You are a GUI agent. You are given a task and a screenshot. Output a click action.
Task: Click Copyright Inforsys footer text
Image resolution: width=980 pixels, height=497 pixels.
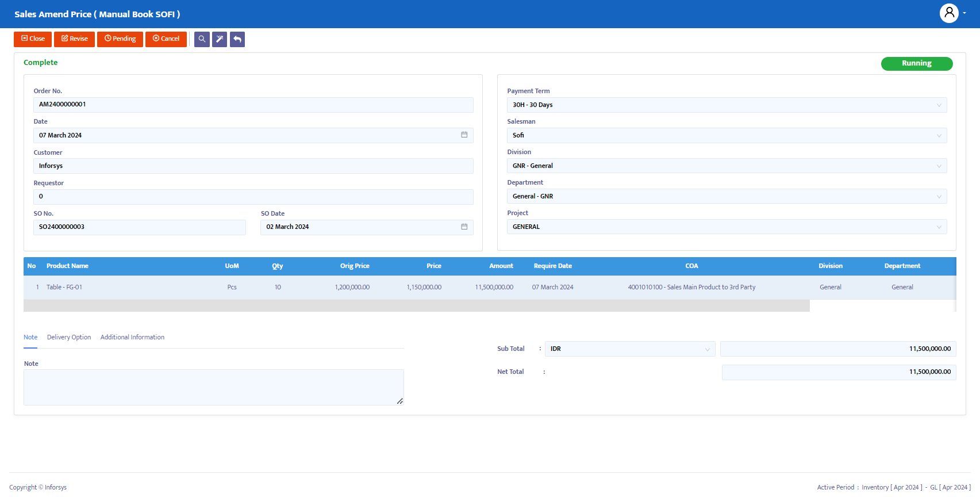coord(38,487)
